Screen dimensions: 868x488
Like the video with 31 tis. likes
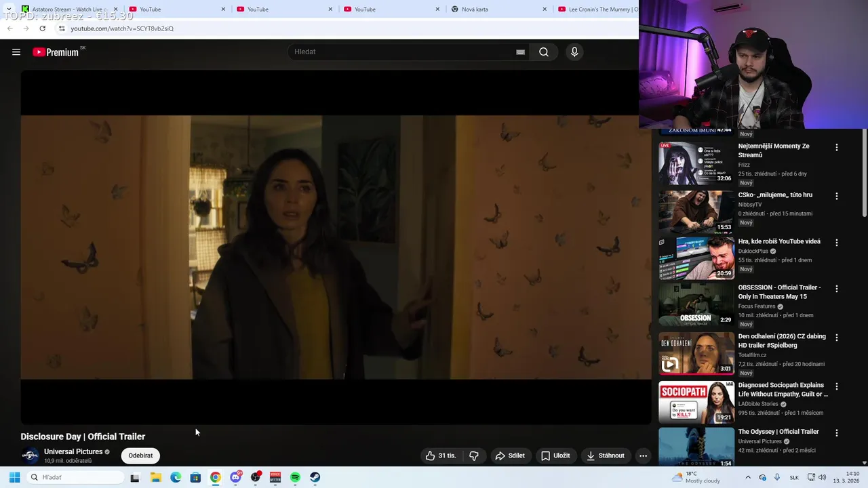441,455
